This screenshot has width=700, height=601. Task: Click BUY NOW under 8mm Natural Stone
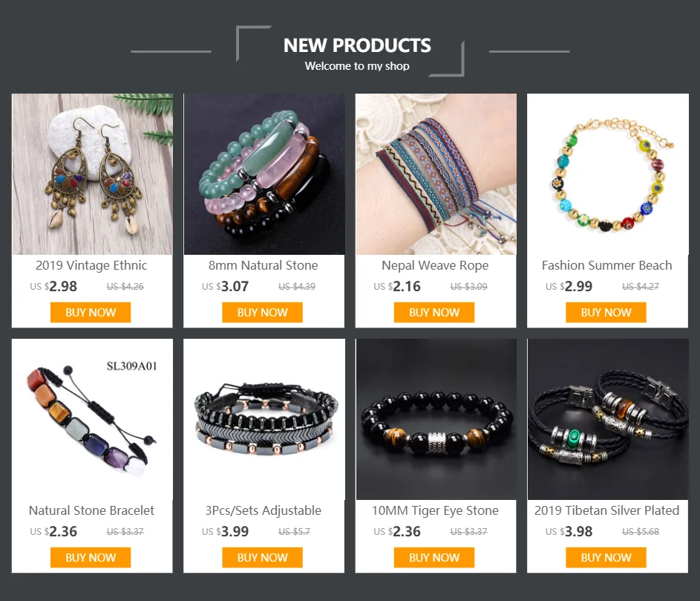tap(263, 312)
